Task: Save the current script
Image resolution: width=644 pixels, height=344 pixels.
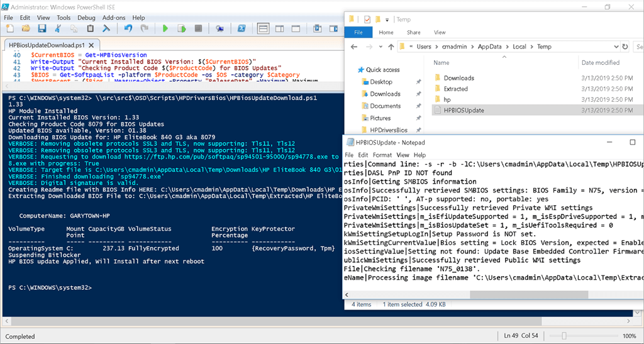Action: pos(42,28)
